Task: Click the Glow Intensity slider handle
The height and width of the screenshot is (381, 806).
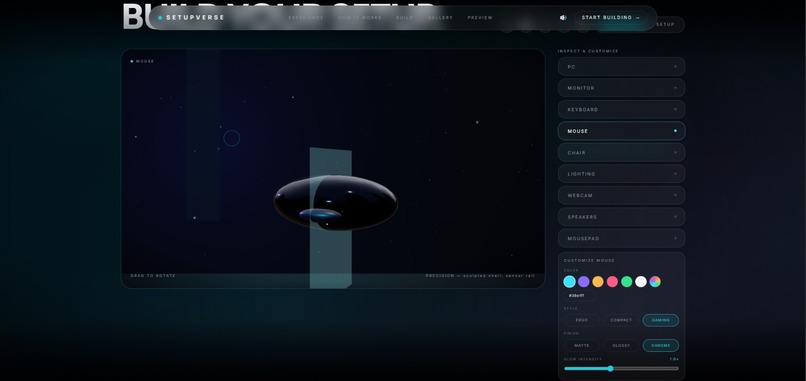Action: (x=610, y=368)
